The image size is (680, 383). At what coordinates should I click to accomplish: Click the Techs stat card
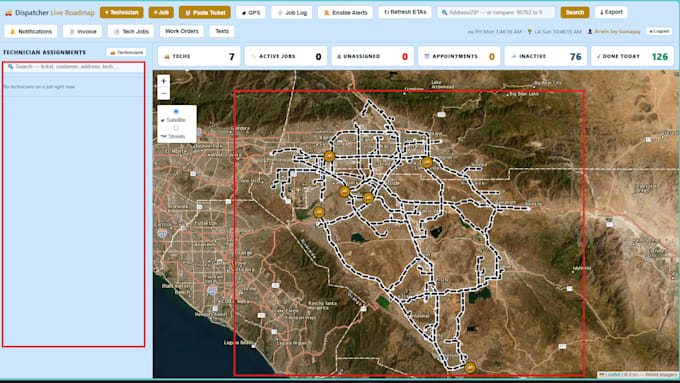click(199, 56)
